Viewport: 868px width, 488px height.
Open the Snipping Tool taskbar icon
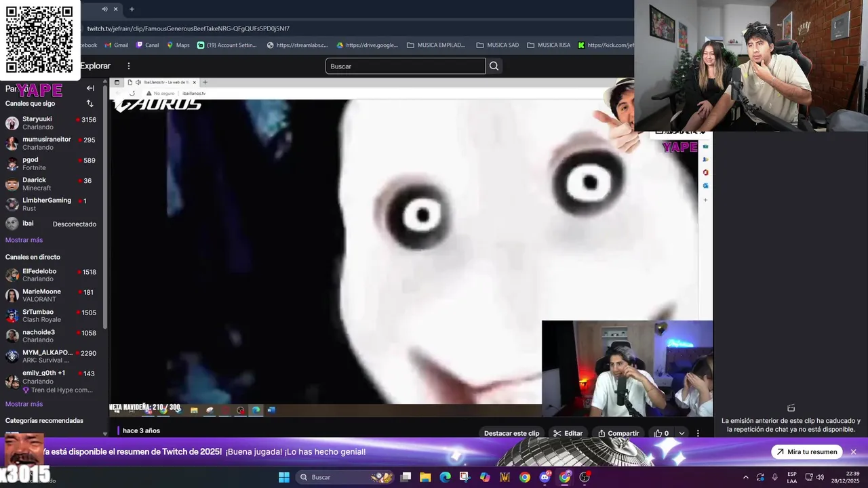465,477
